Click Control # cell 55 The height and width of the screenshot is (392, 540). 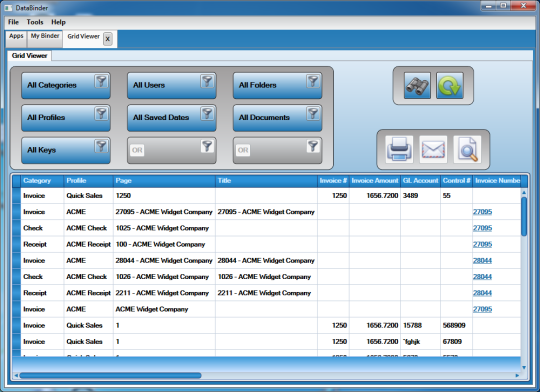click(456, 196)
